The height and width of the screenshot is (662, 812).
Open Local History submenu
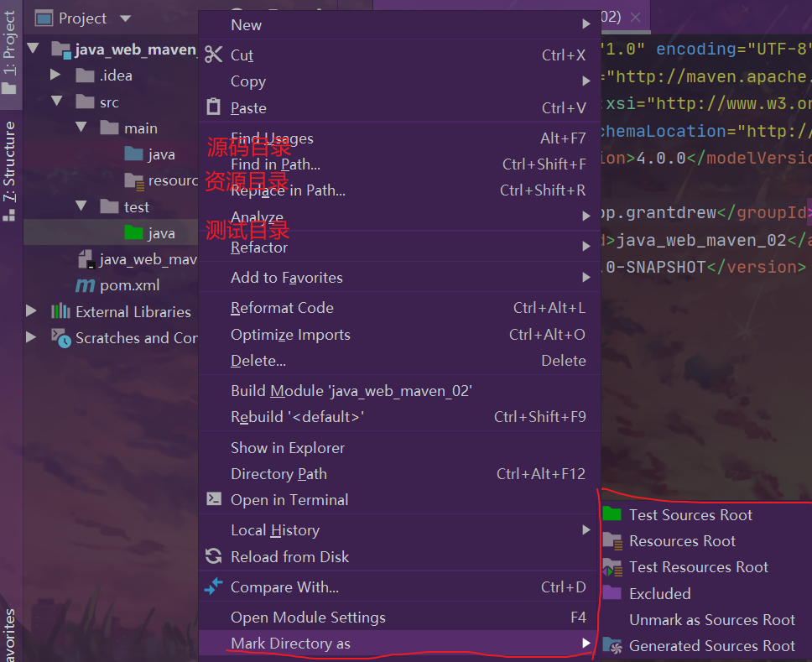[399, 530]
